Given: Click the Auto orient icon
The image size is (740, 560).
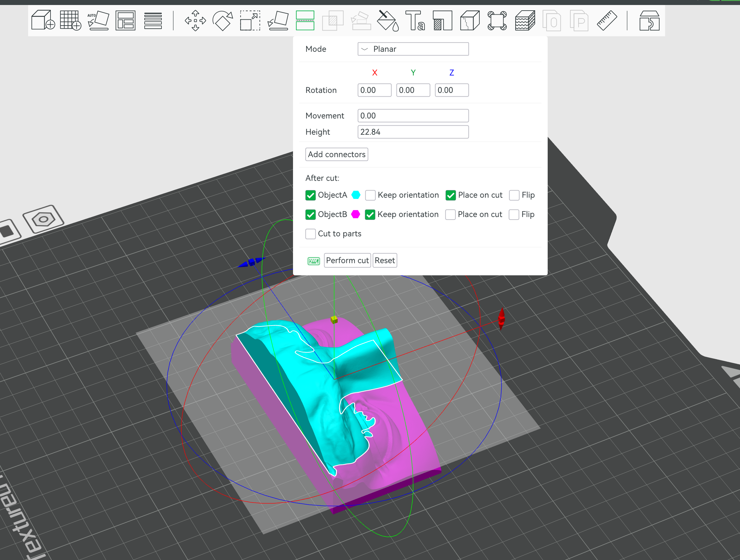Looking at the screenshot, I should click(99, 20).
